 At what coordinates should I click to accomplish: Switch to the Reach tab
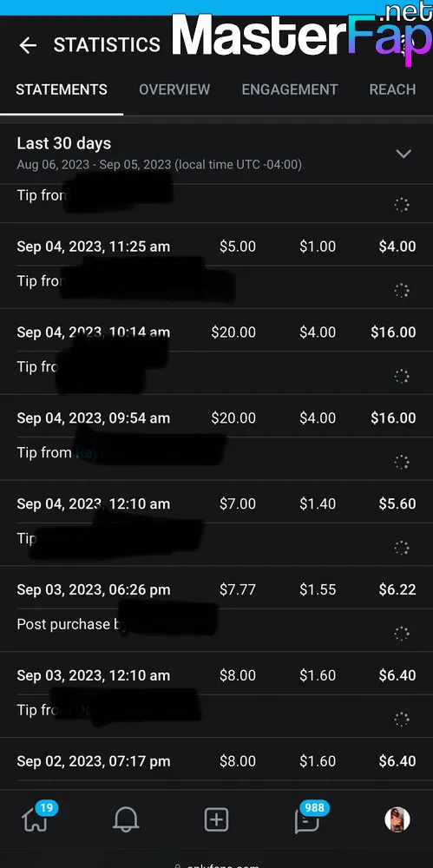(392, 89)
